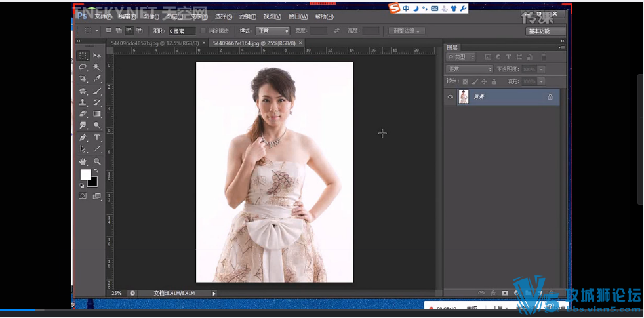This screenshot has width=644, height=318.
Task: Select the Hand tool
Action: (x=83, y=161)
